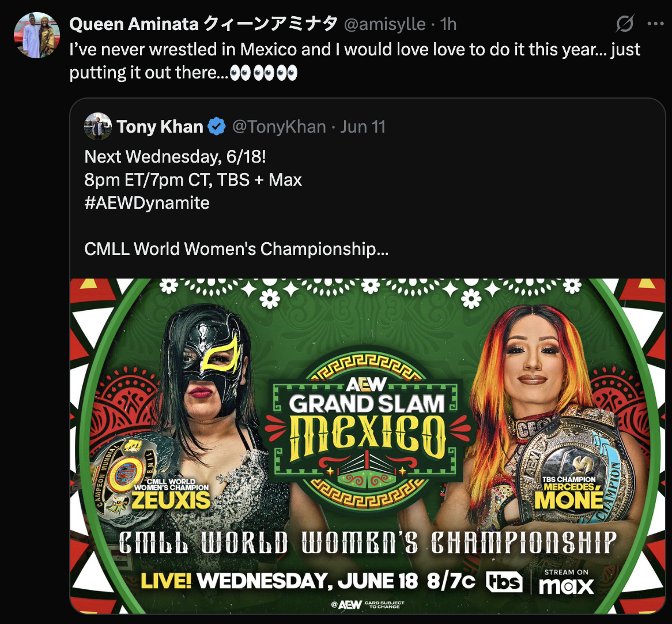Open the post via the 1h timestamp
672x624 pixels.
[448, 24]
